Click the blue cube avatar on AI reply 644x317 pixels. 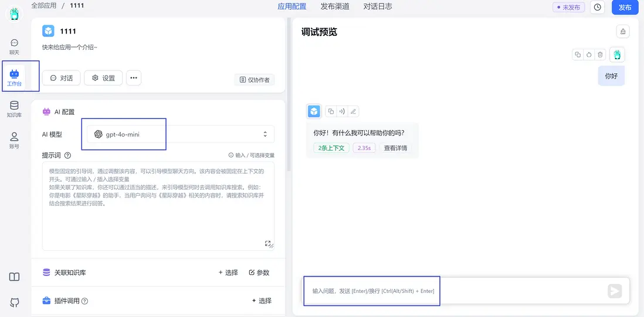coord(314,111)
